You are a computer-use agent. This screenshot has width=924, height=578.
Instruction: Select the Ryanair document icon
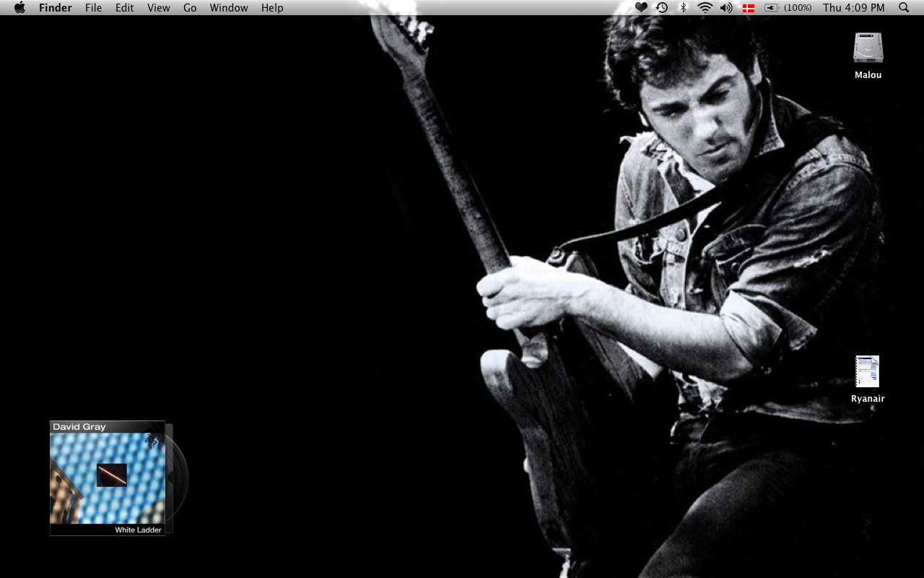[x=867, y=371]
